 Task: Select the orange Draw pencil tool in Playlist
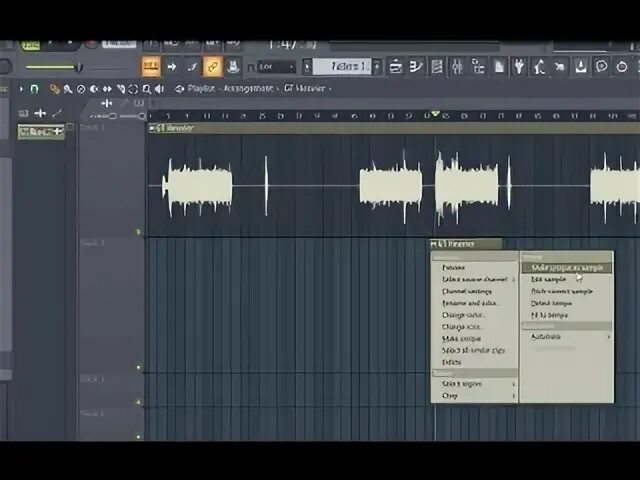(54, 89)
